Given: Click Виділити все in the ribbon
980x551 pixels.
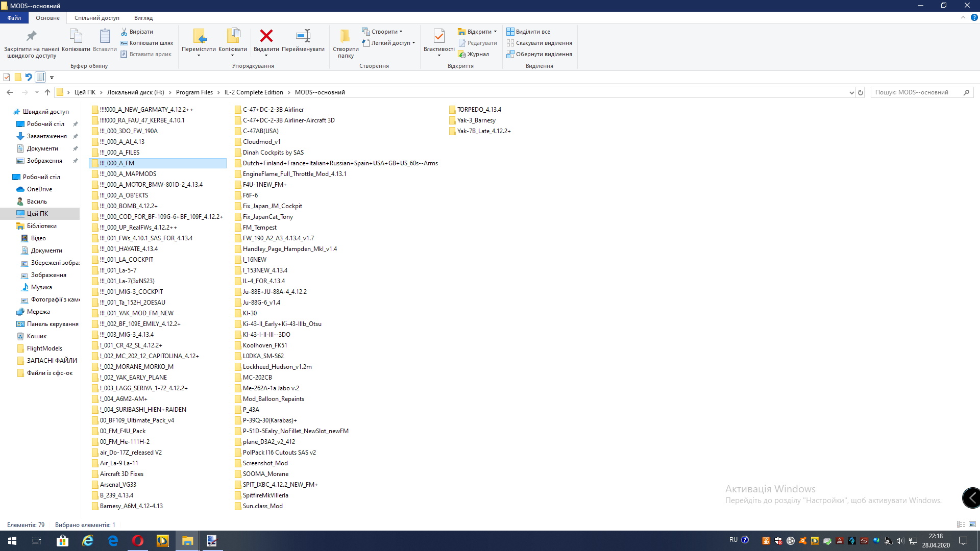Looking at the screenshot, I should point(528,32).
